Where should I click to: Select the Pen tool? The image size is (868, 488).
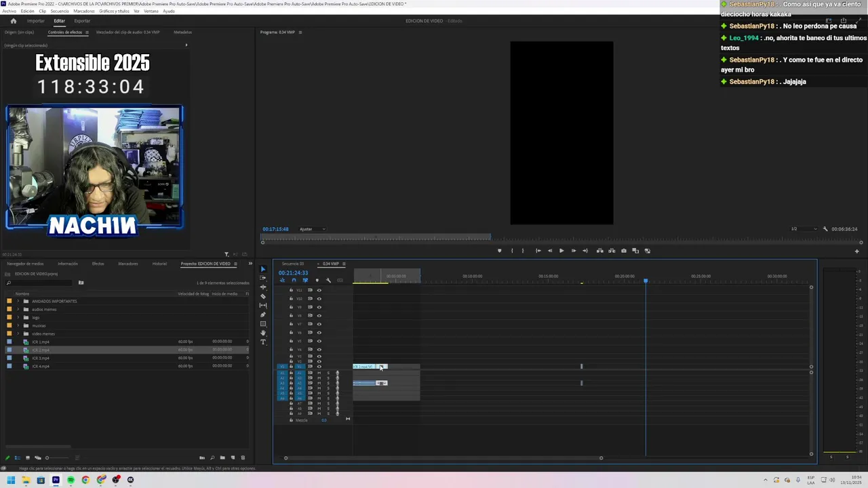click(x=263, y=314)
